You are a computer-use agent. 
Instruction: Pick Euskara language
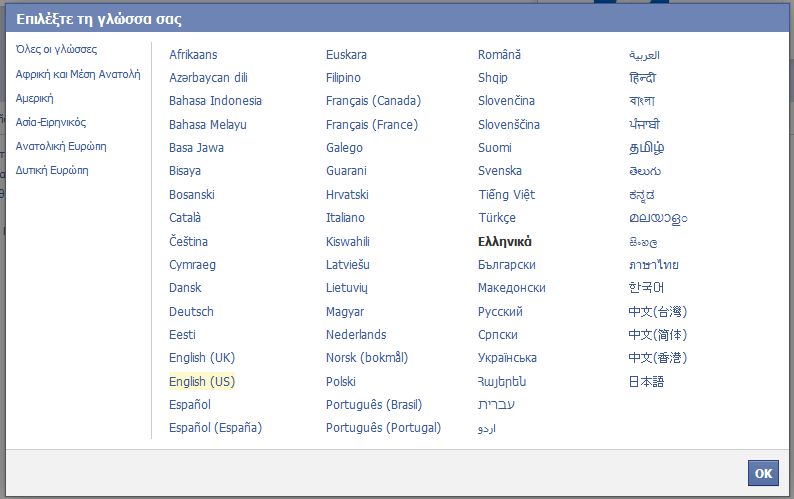(346, 55)
